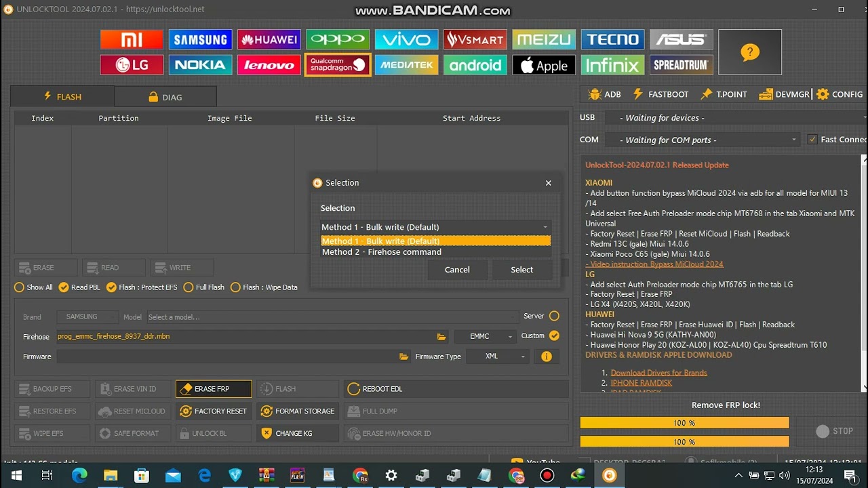The height and width of the screenshot is (488, 868).
Task: Open the MediaTek chipset section
Action: tap(406, 65)
